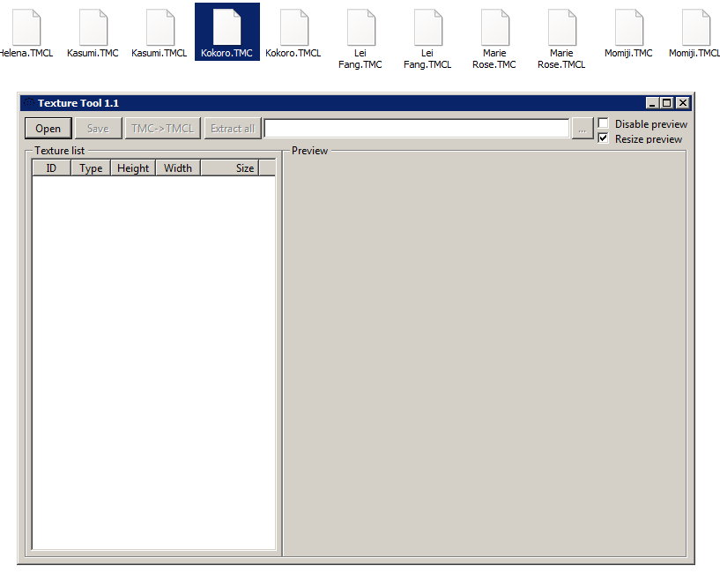Click the Width column header
The image size is (720, 588).
tap(178, 167)
